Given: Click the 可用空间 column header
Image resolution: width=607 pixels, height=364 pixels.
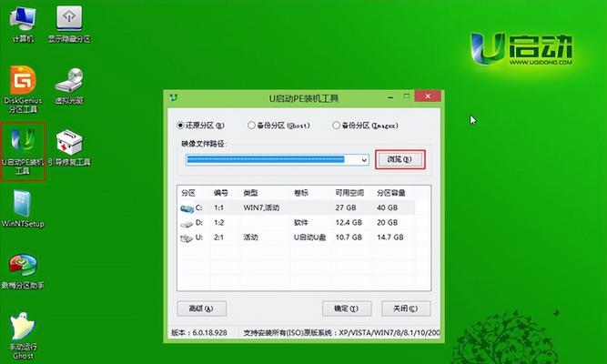Looking at the screenshot, I should click(349, 193).
